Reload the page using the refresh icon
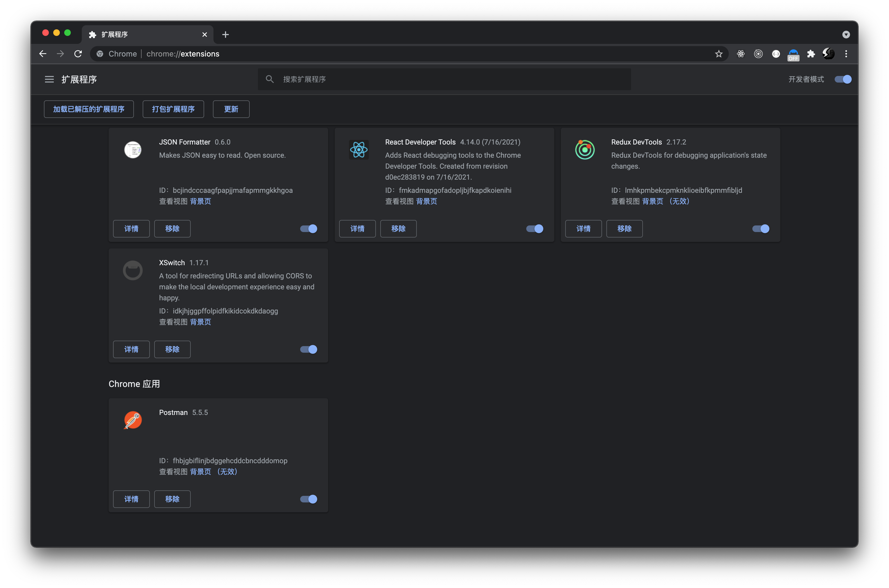 pos(78,54)
